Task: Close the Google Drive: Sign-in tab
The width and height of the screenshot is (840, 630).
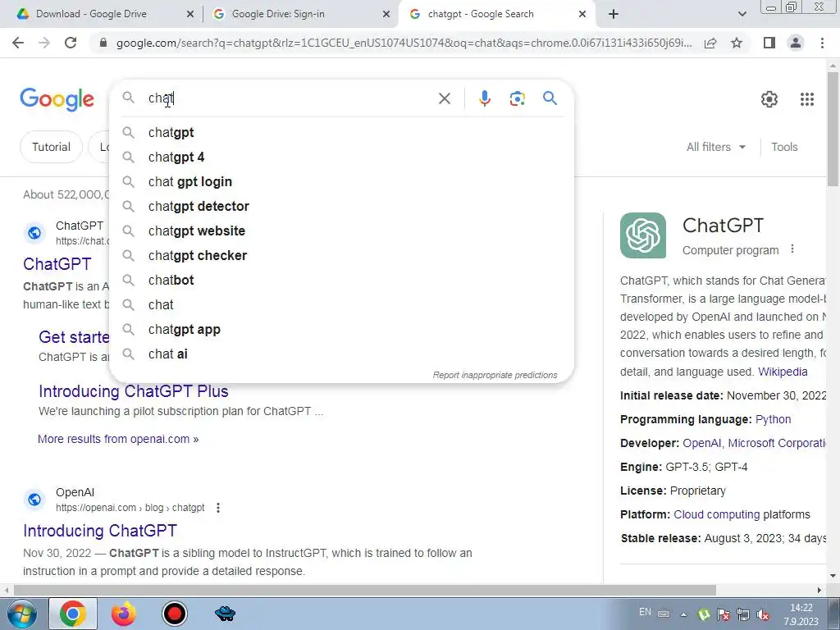Action: 386,15
